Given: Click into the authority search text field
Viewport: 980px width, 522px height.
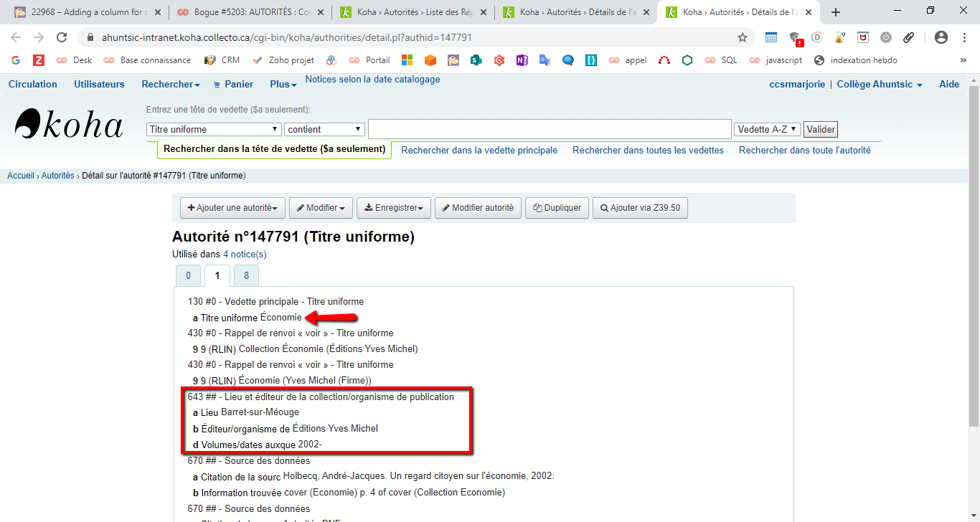Looking at the screenshot, I should tap(549, 129).
